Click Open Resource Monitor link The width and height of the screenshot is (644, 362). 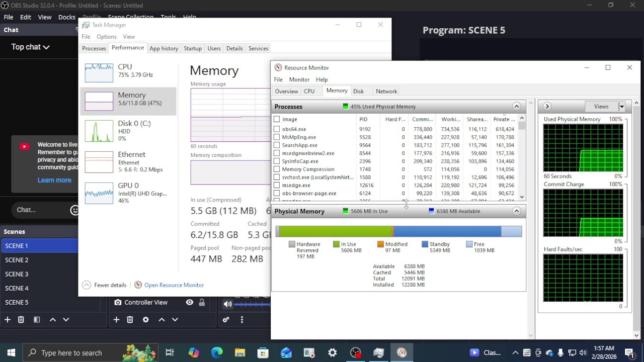pos(174,285)
